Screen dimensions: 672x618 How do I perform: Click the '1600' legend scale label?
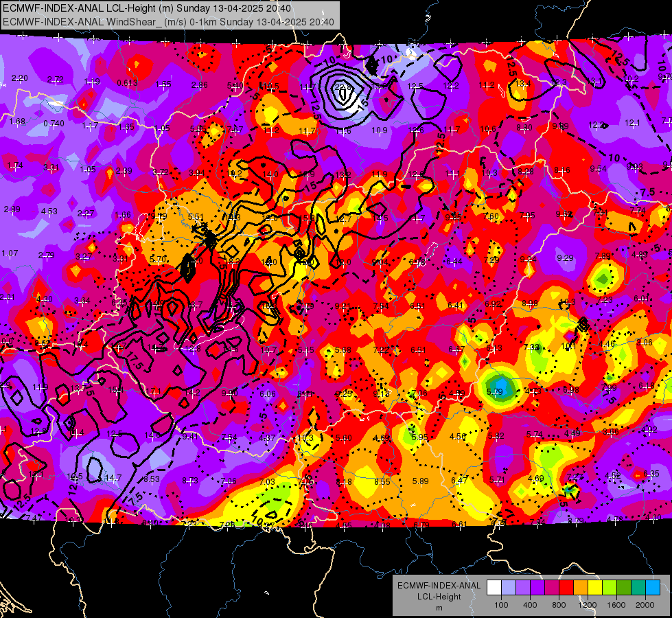616,605
